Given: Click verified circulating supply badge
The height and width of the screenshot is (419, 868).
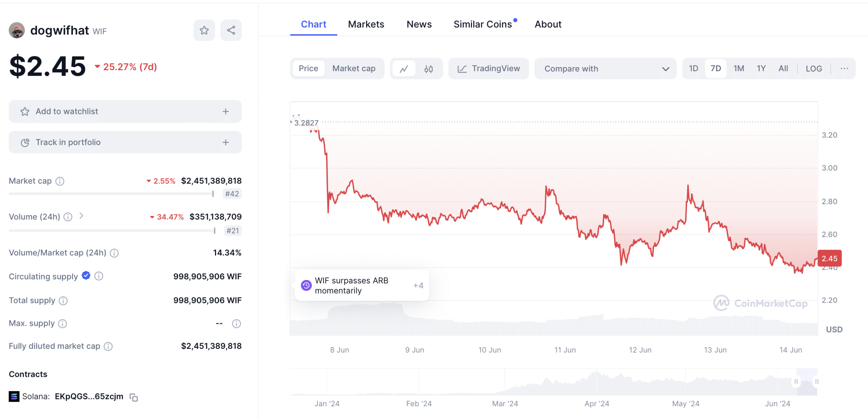Looking at the screenshot, I should coord(86,276).
